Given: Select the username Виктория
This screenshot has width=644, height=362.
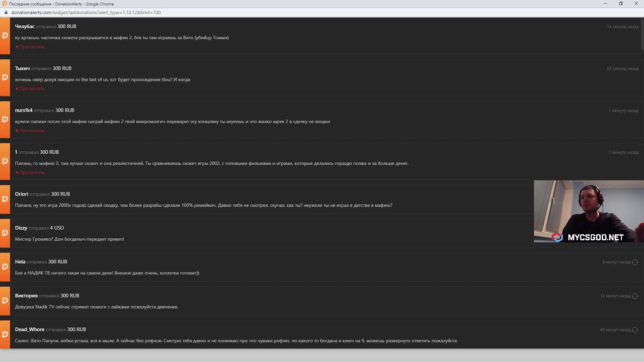Looking at the screenshot, I should pos(26,296).
